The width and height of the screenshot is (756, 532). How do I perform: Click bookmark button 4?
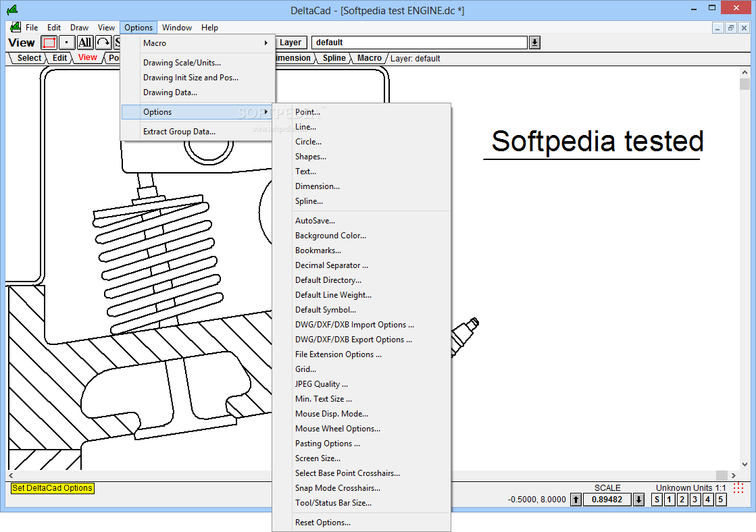(708, 500)
